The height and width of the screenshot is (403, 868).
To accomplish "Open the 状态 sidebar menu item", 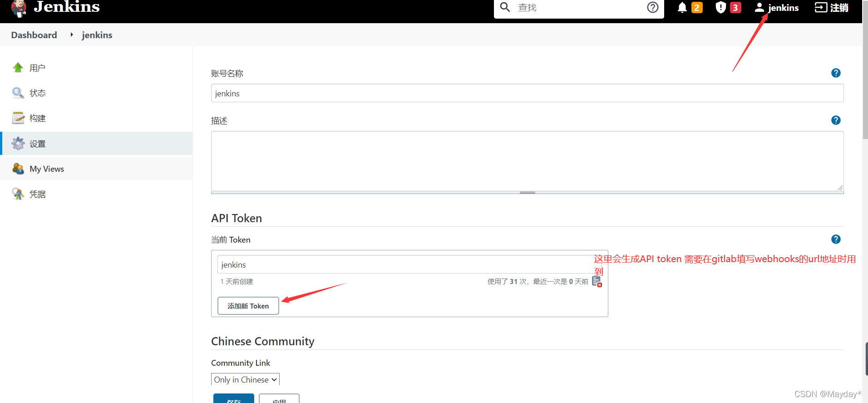I will pyautogui.click(x=96, y=93).
